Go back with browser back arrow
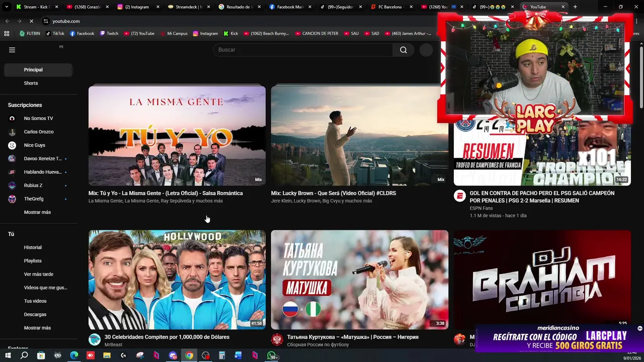The width and height of the screenshot is (644, 362). coord(7,21)
